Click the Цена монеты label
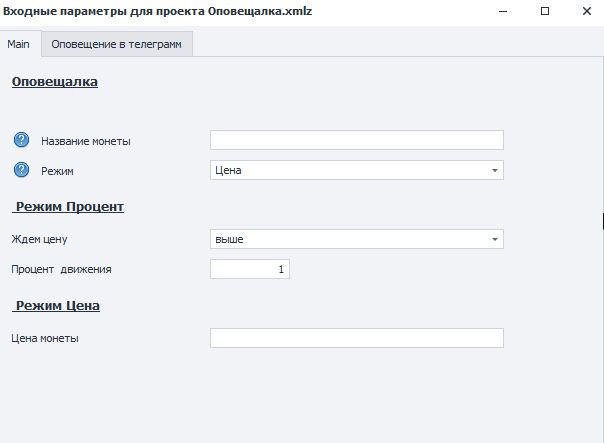 tap(45, 338)
